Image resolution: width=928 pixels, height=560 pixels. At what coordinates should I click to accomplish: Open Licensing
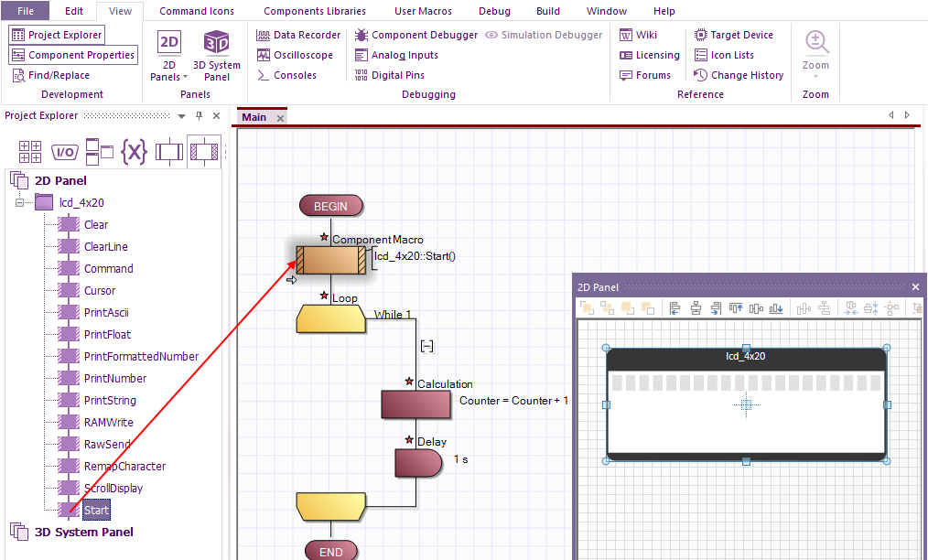(x=649, y=55)
